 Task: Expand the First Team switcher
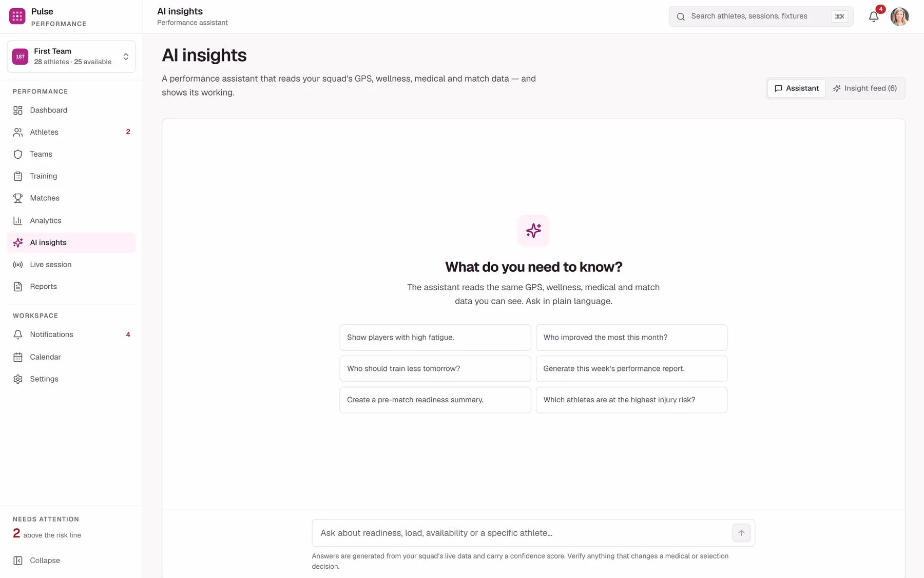71,57
